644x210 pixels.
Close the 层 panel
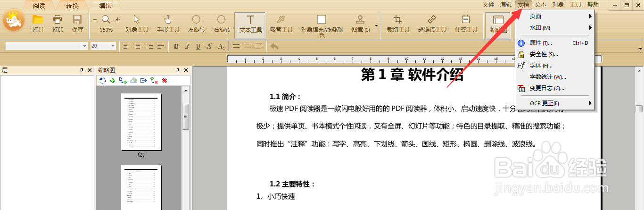tap(90, 70)
